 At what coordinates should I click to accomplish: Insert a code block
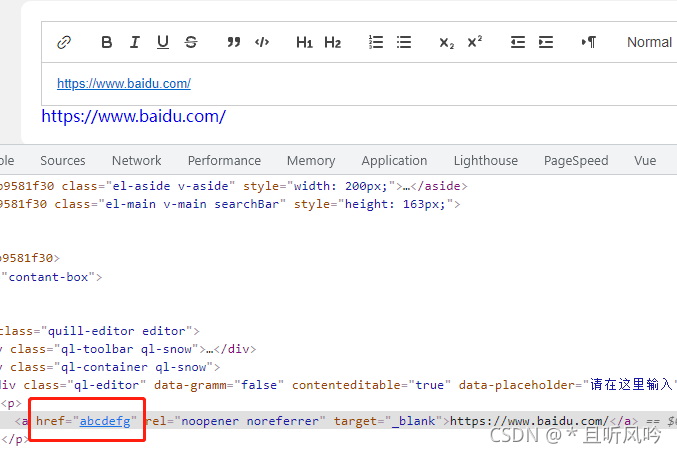point(262,42)
